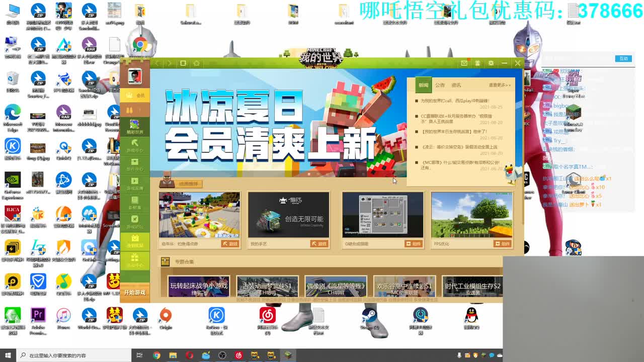Open the iTunes desktop shortcut
This screenshot has width=644, height=362.
tap(63, 319)
